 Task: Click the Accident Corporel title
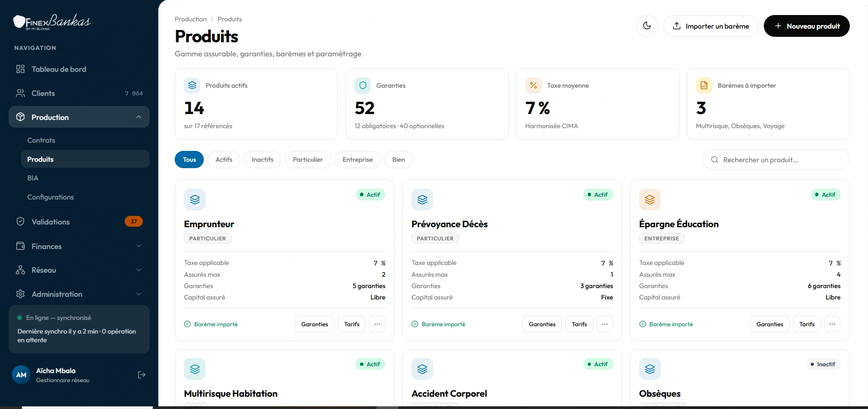pos(449,394)
